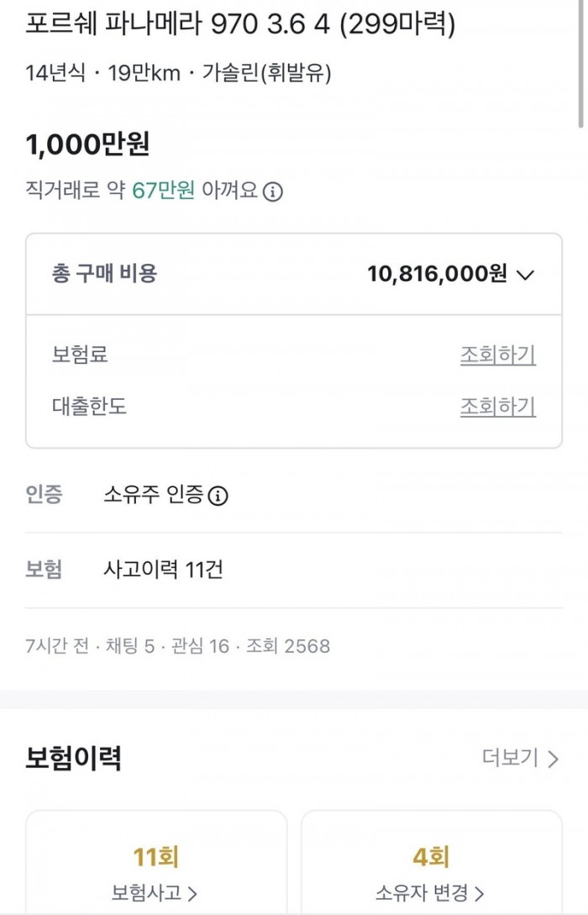Tap the 1,000만원 price

coord(88,145)
